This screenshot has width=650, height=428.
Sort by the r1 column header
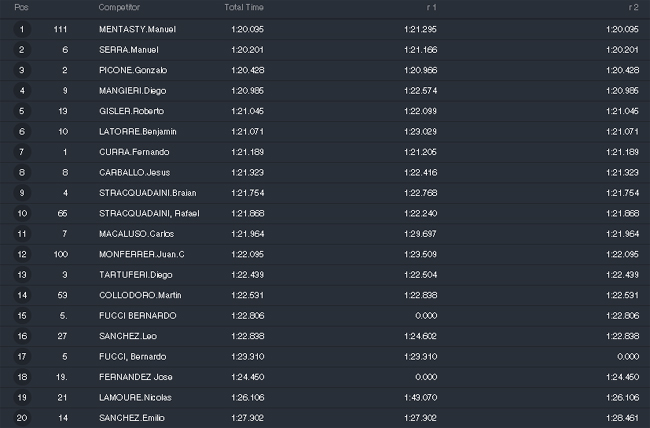pos(432,7)
